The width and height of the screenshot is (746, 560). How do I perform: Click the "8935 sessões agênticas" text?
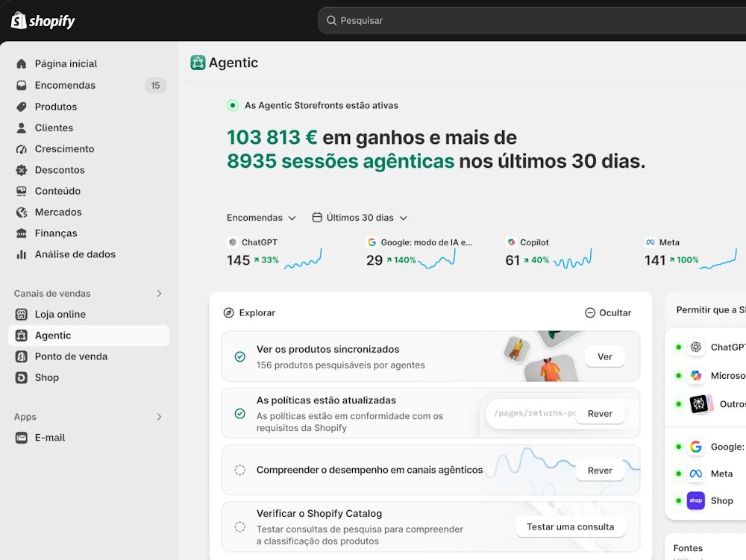click(x=341, y=160)
